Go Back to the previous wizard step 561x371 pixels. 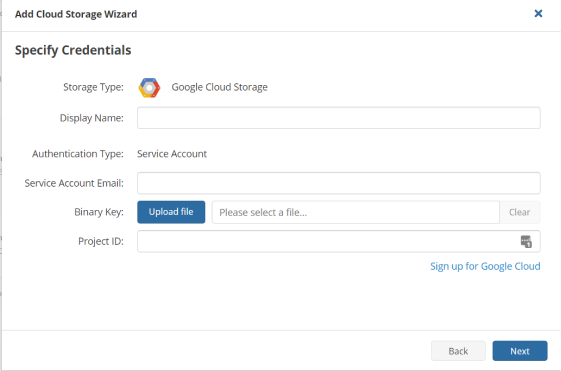point(458,351)
